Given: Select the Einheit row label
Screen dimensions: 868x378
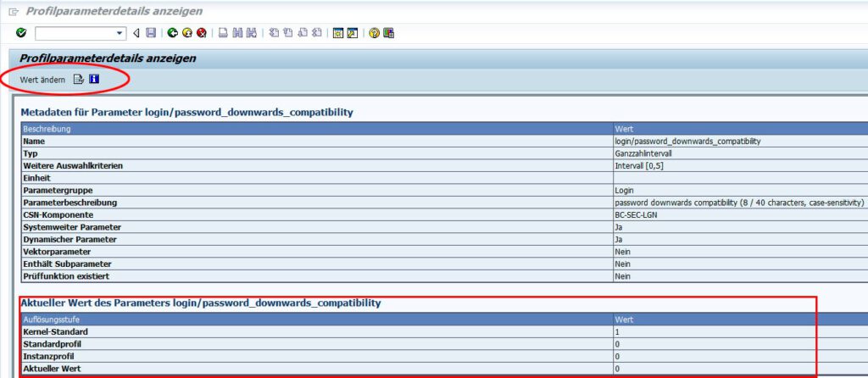Looking at the screenshot, I should [x=36, y=178].
